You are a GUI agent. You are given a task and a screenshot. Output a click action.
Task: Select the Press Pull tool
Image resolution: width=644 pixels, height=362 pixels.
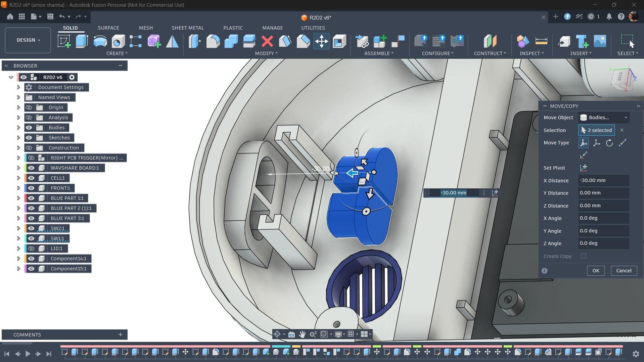pyautogui.click(x=195, y=41)
